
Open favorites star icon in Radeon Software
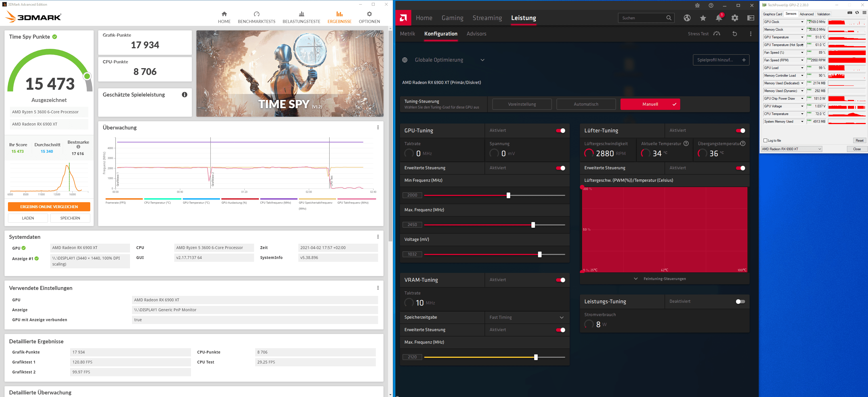(x=703, y=18)
